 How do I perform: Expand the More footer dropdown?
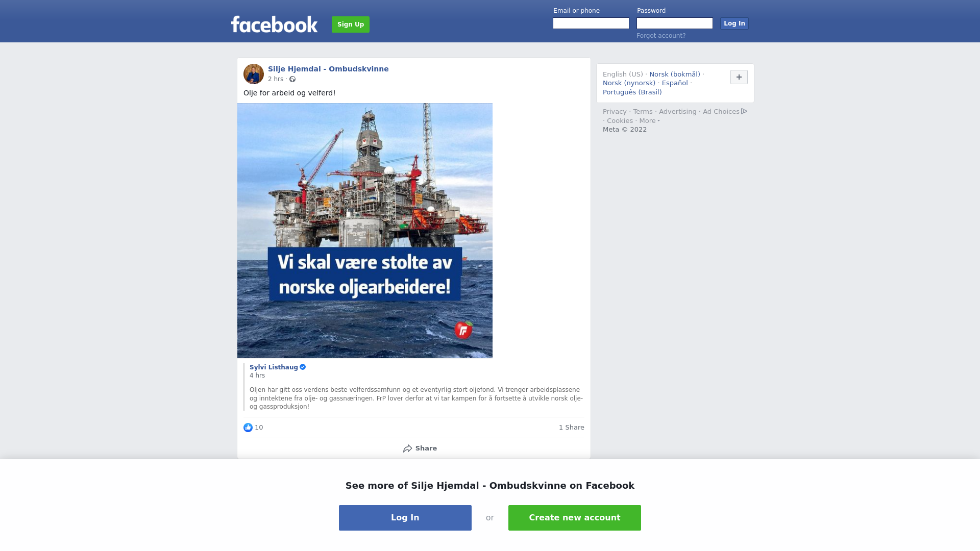coord(650,121)
